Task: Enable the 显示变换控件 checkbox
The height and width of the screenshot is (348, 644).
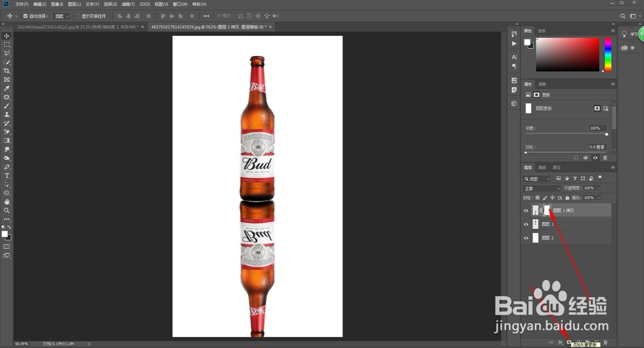Action: click(x=78, y=16)
